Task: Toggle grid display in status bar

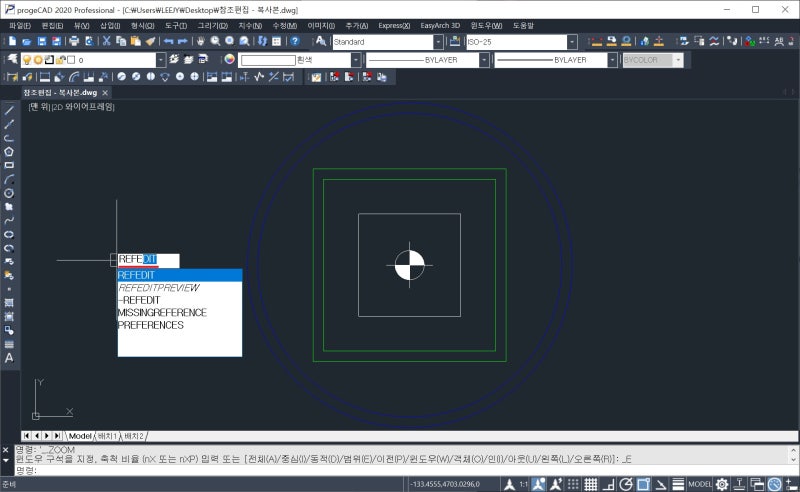Action: tap(591, 484)
